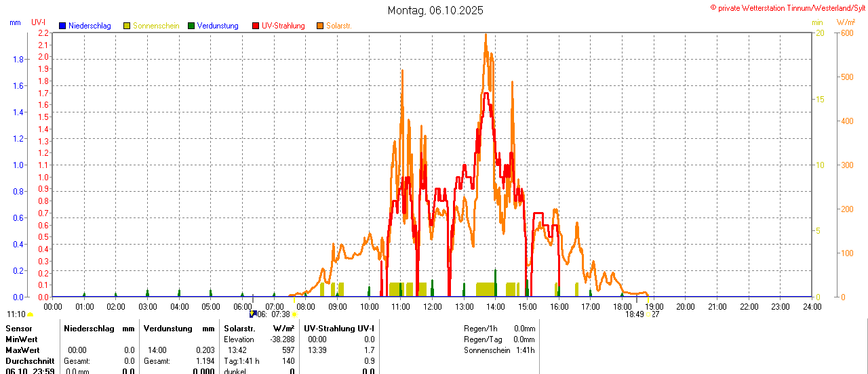This screenshot has width=868, height=374.
Task: Click the 24:00 time axis label
Action: tap(812, 307)
